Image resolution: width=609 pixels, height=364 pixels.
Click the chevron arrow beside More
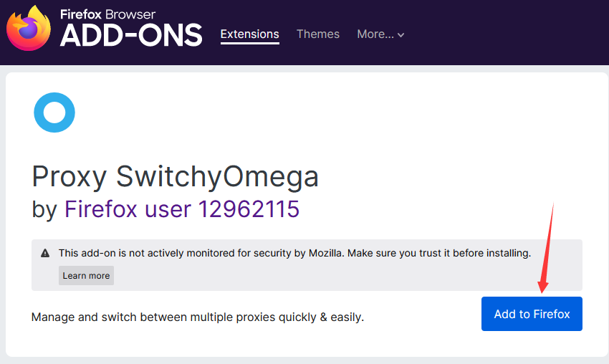pyautogui.click(x=401, y=35)
